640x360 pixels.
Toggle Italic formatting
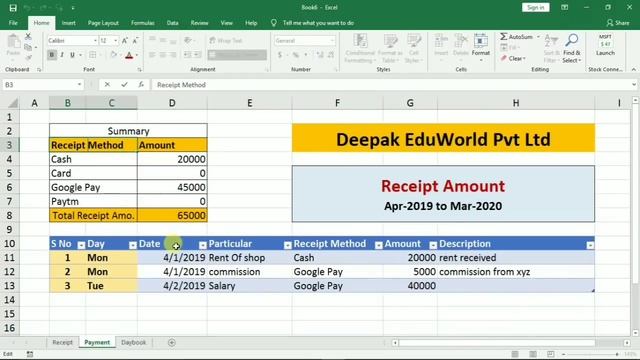point(62,55)
